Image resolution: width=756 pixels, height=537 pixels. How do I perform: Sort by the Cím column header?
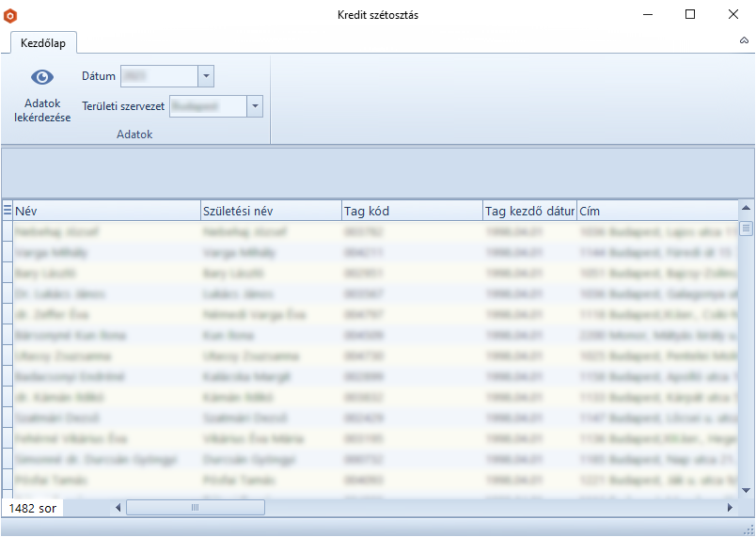655,211
